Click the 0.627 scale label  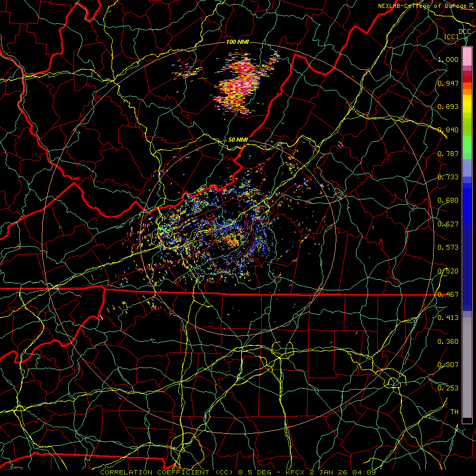[x=448, y=224]
